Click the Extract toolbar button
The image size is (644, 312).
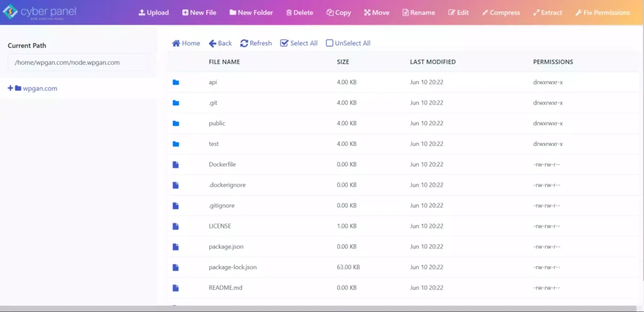pos(548,13)
